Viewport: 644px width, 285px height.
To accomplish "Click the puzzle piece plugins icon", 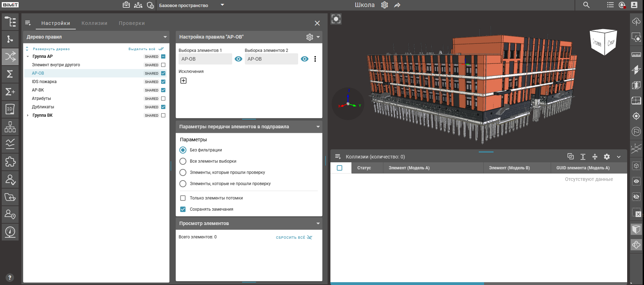I will pos(10,162).
